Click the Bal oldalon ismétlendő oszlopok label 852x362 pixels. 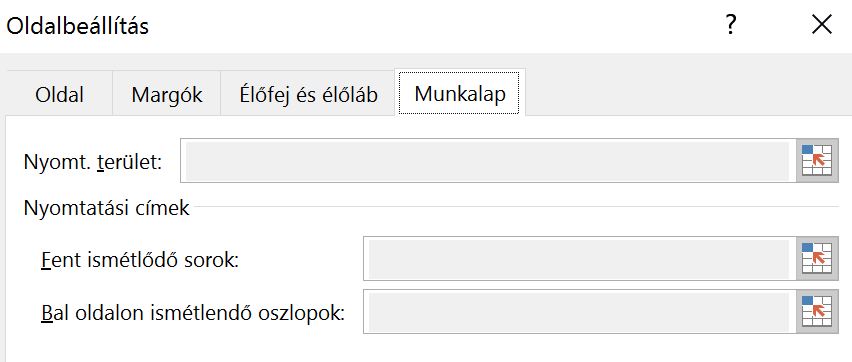(193, 314)
